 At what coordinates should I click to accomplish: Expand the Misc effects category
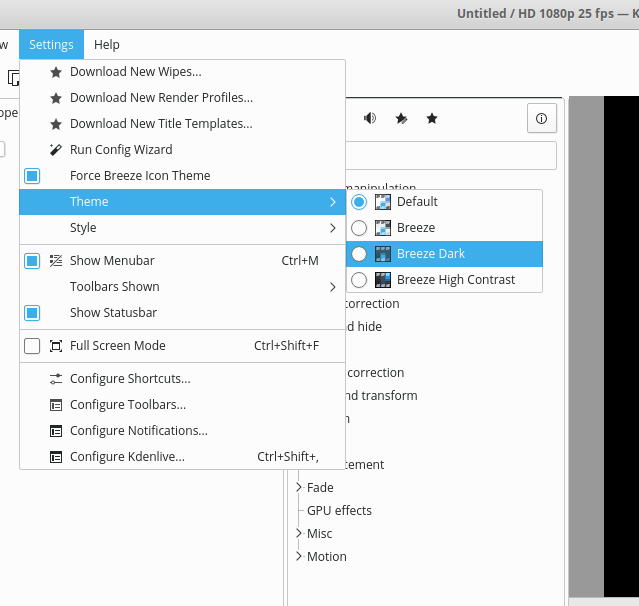[x=299, y=533]
